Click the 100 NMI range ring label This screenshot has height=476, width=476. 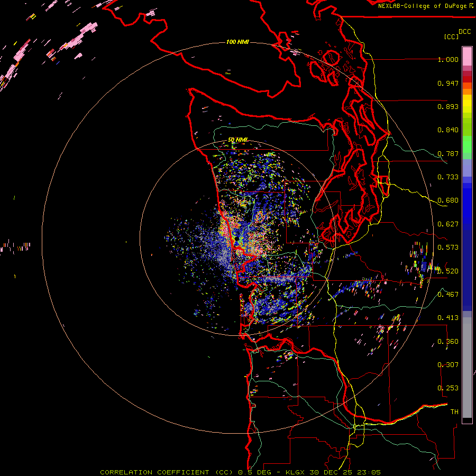[x=237, y=42]
